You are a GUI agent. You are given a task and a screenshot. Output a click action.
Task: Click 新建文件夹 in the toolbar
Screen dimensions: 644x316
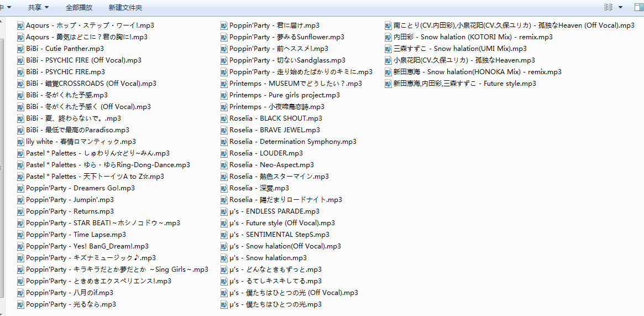coord(125,7)
